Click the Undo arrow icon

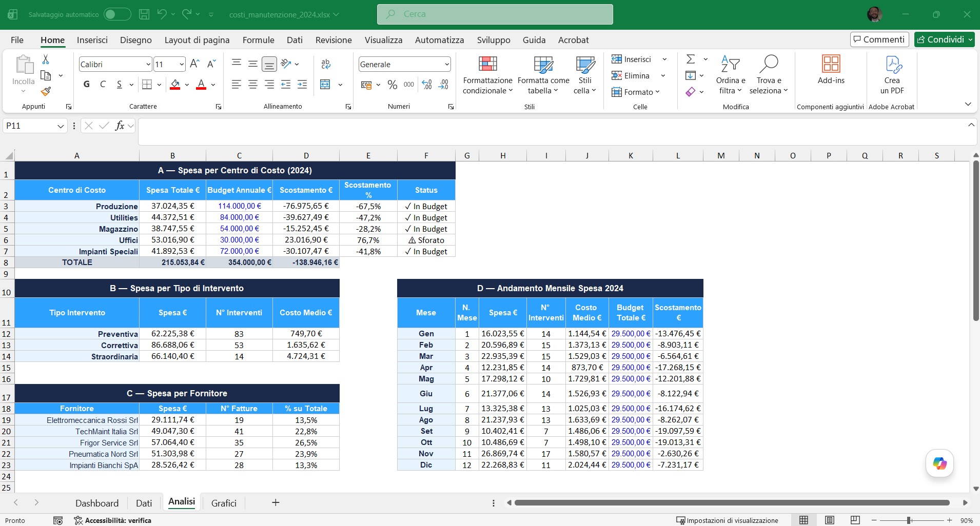(x=162, y=14)
